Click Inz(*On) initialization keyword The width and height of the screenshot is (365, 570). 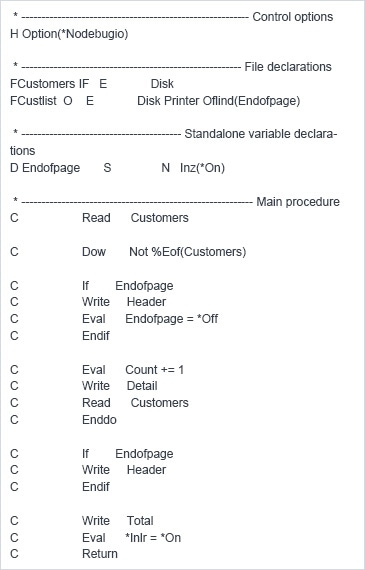(x=202, y=168)
